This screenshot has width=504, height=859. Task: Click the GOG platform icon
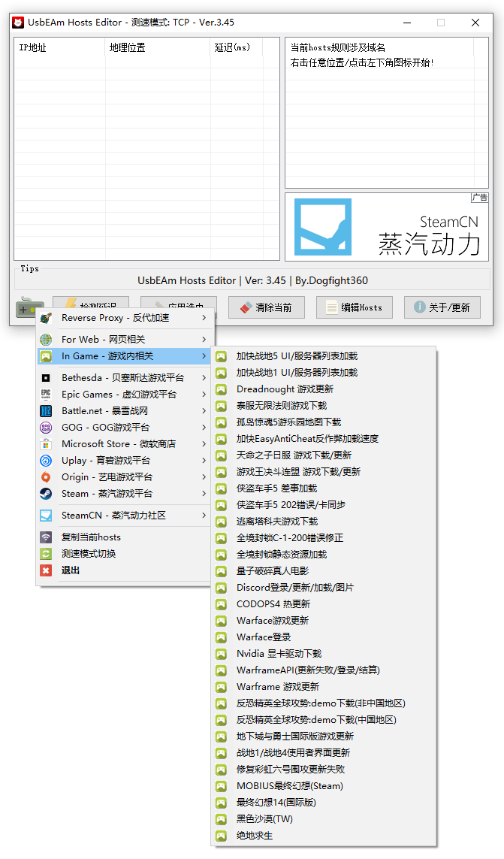click(47, 428)
